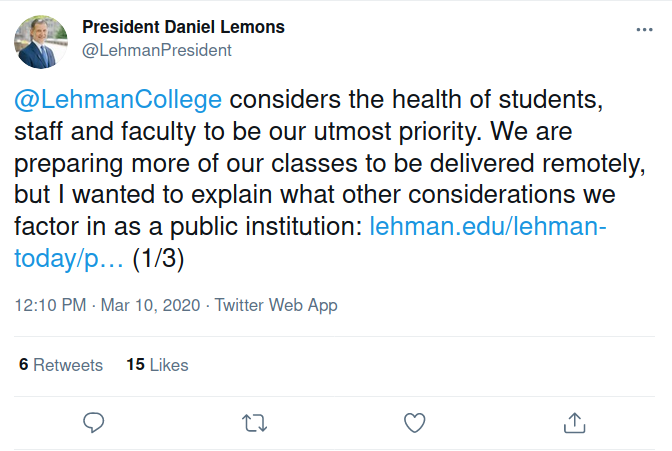Click the like count number 15
The image size is (672, 451).
click(x=136, y=365)
